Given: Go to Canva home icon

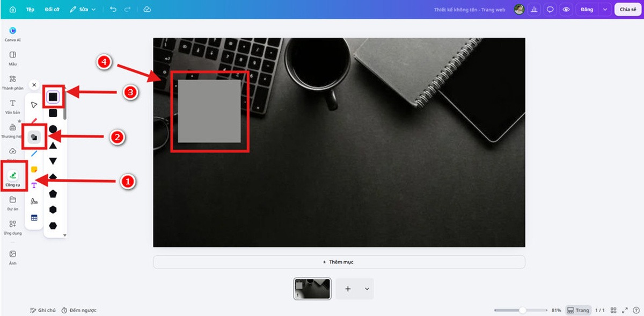Looking at the screenshot, I should coord(13,9).
